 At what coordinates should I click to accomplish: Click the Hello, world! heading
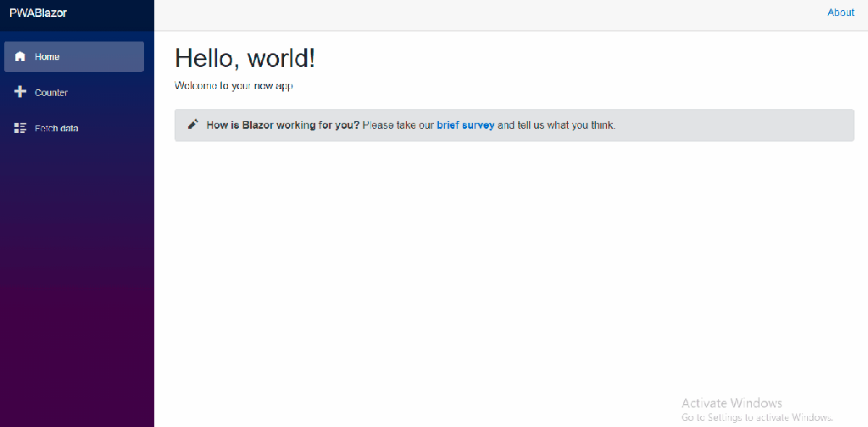click(245, 58)
